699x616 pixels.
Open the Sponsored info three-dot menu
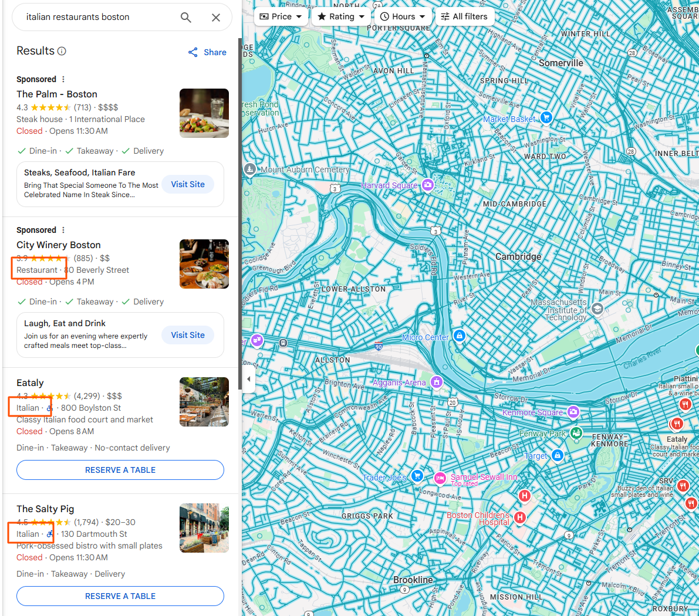point(63,79)
